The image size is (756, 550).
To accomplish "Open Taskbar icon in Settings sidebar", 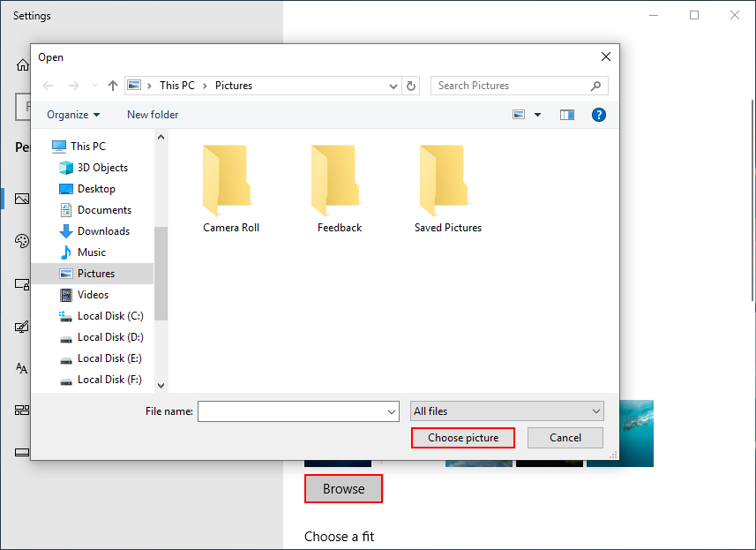I will tap(22, 453).
